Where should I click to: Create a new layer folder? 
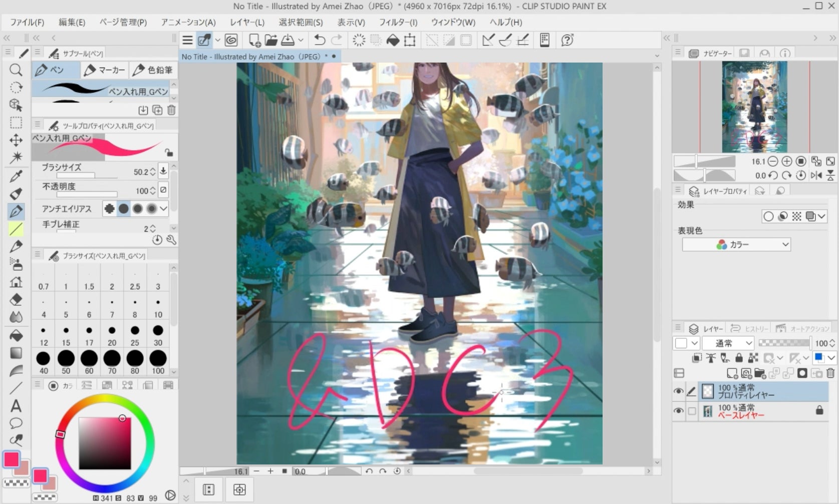pos(760,373)
